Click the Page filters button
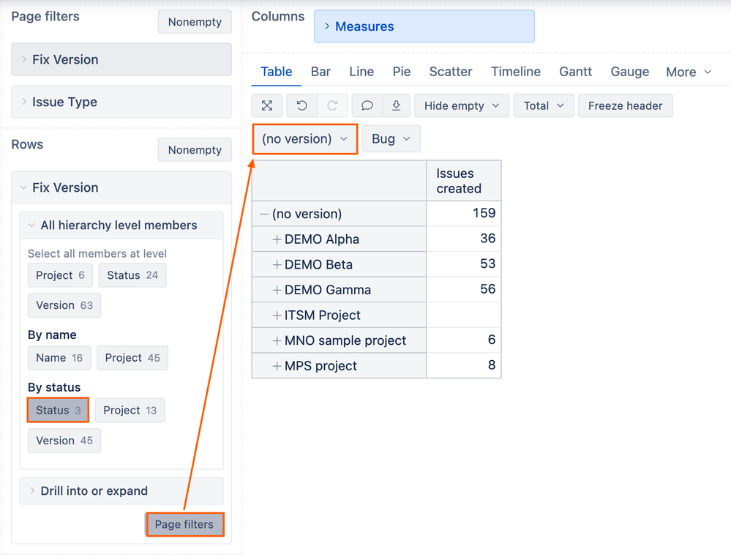The image size is (731, 560). point(184,525)
